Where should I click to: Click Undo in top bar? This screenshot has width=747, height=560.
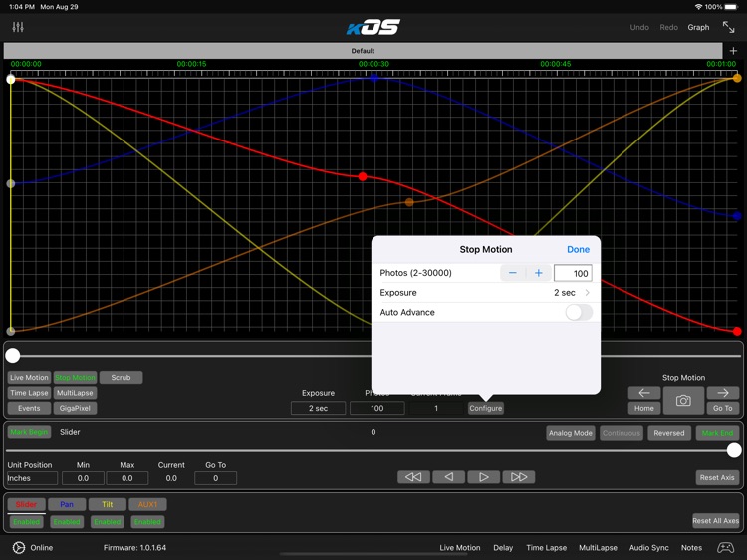[x=639, y=27]
